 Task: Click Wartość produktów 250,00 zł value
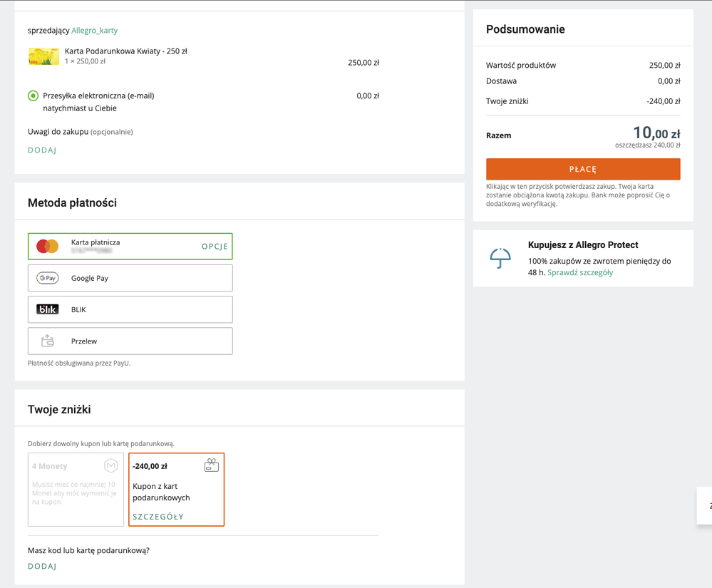point(665,66)
